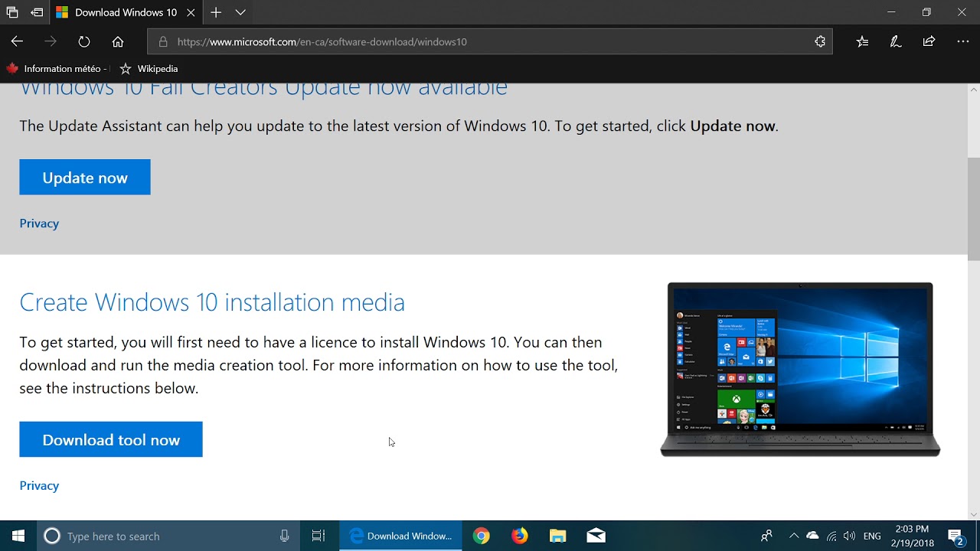Open the Windows Start menu

point(18,536)
